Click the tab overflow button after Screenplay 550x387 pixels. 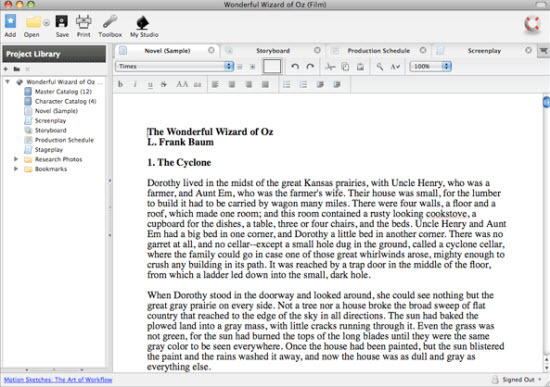543,51
